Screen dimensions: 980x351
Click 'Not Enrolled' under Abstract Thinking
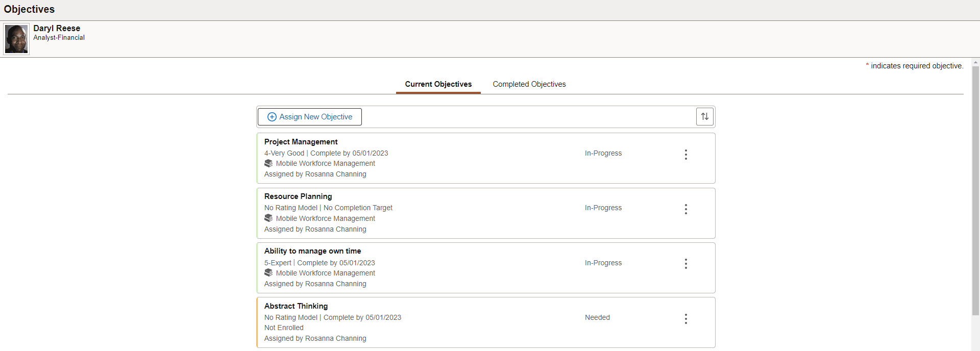pos(284,328)
